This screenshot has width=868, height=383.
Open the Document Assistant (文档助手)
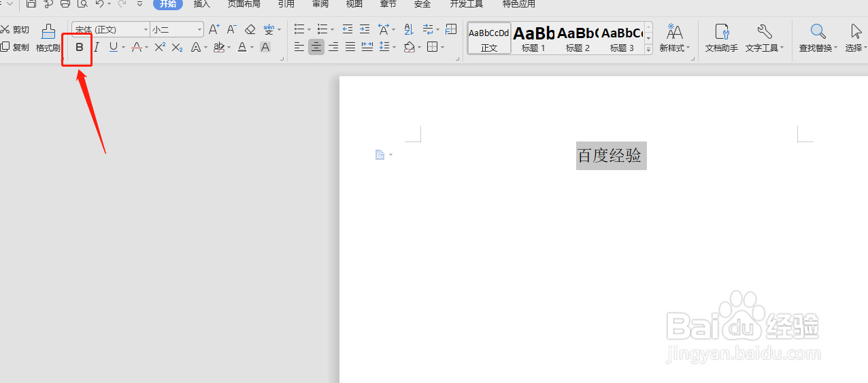[722, 39]
